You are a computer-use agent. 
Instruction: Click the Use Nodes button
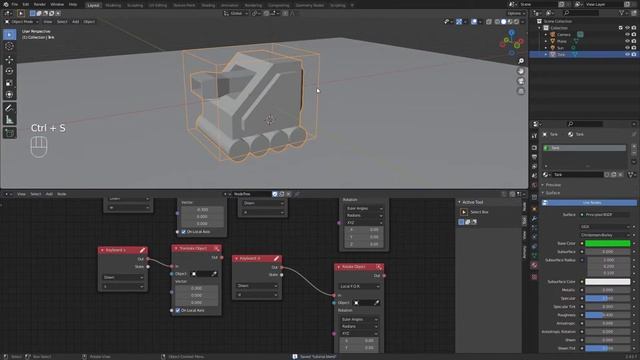coord(589,203)
